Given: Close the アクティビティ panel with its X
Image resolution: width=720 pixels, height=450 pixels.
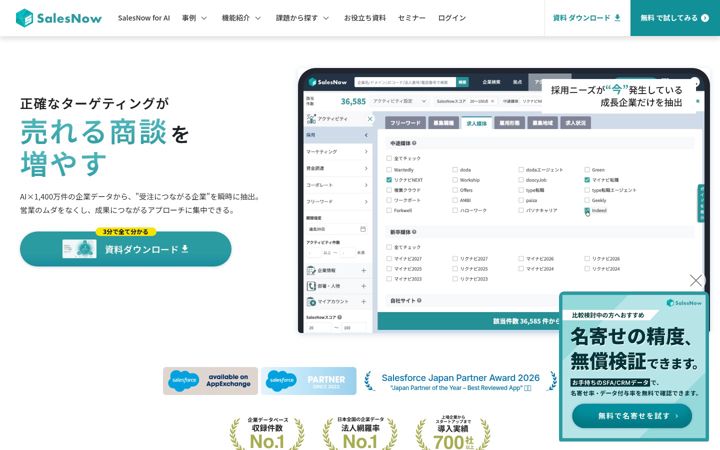Looking at the screenshot, I should pos(370,119).
